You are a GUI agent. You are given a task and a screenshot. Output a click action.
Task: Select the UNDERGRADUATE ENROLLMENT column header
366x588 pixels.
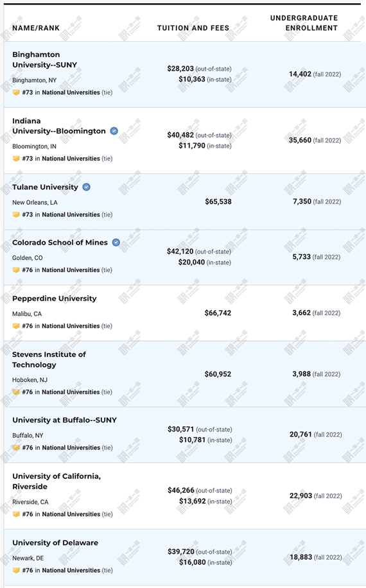[304, 23]
